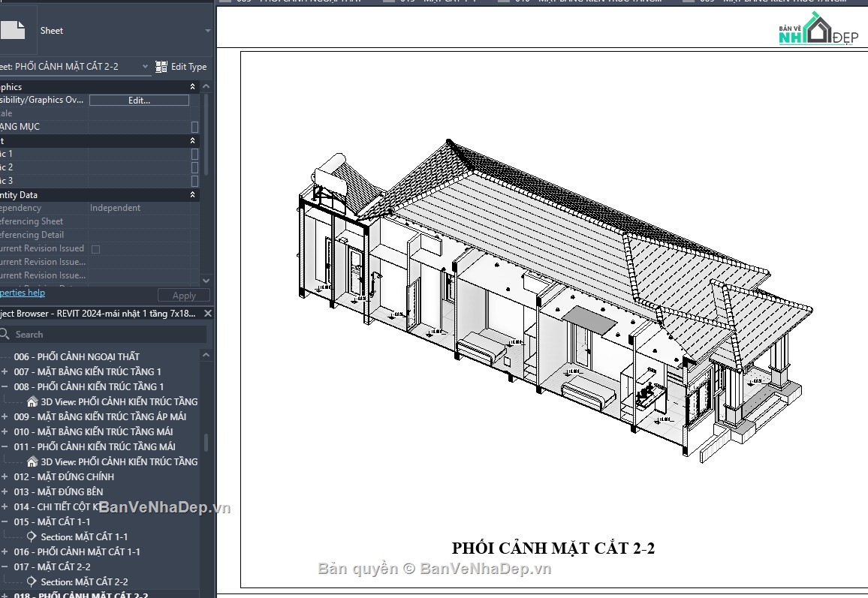Open Edit Type using its icon
This screenshot has width=868, height=598.
(161, 66)
